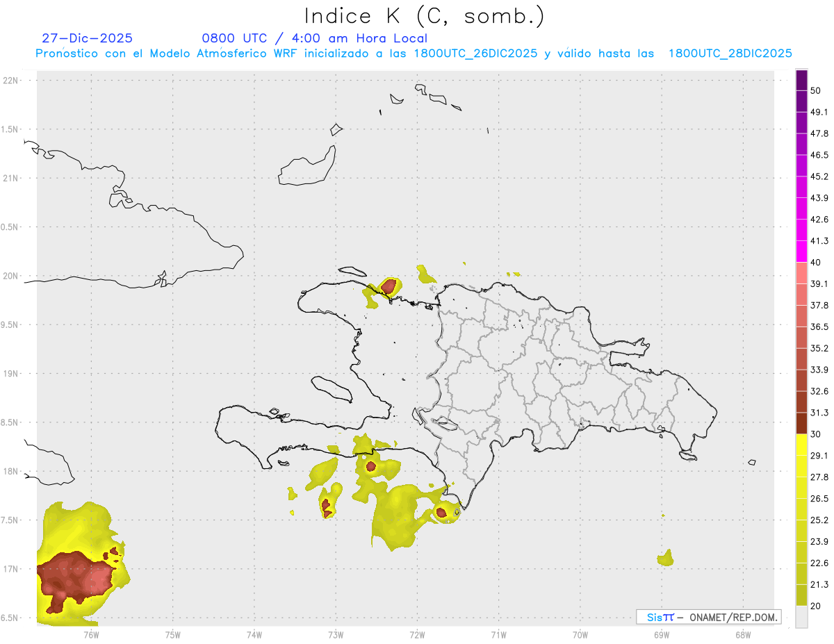Click the Gonave island outline
834x644 pixels.
pos(332,389)
